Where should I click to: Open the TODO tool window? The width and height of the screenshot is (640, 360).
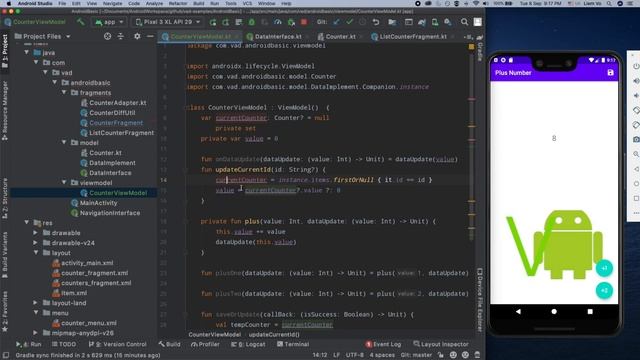(64, 344)
